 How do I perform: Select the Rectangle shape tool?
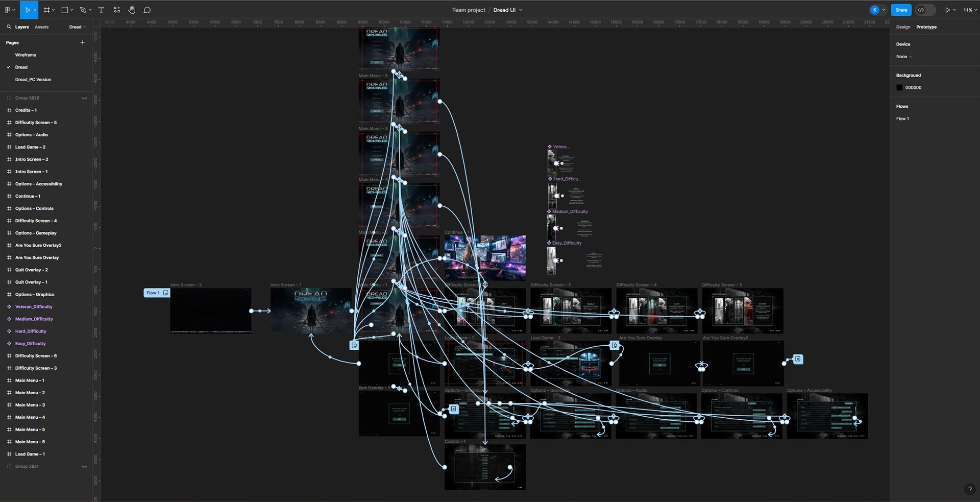[x=65, y=10]
